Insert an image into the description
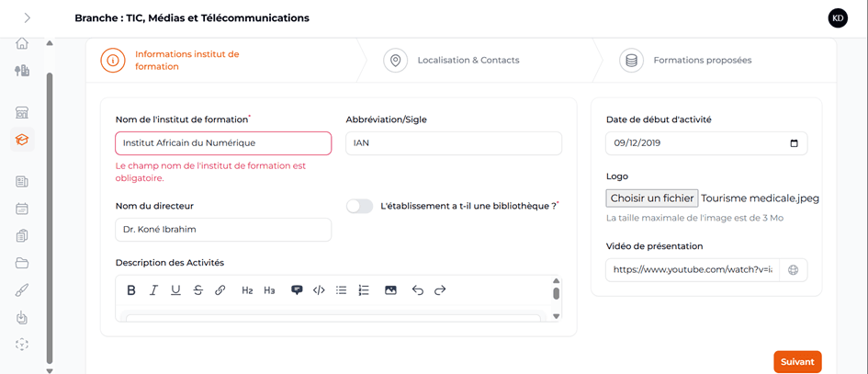The width and height of the screenshot is (868, 374). click(390, 289)
